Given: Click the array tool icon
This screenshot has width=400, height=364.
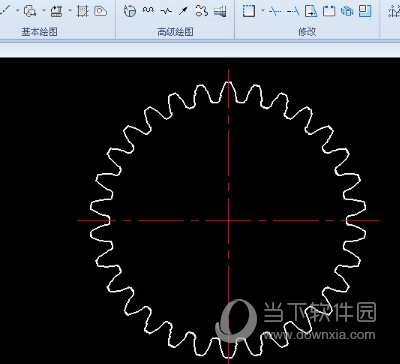Looking at the screenshot, I should [x=329, y=11].
